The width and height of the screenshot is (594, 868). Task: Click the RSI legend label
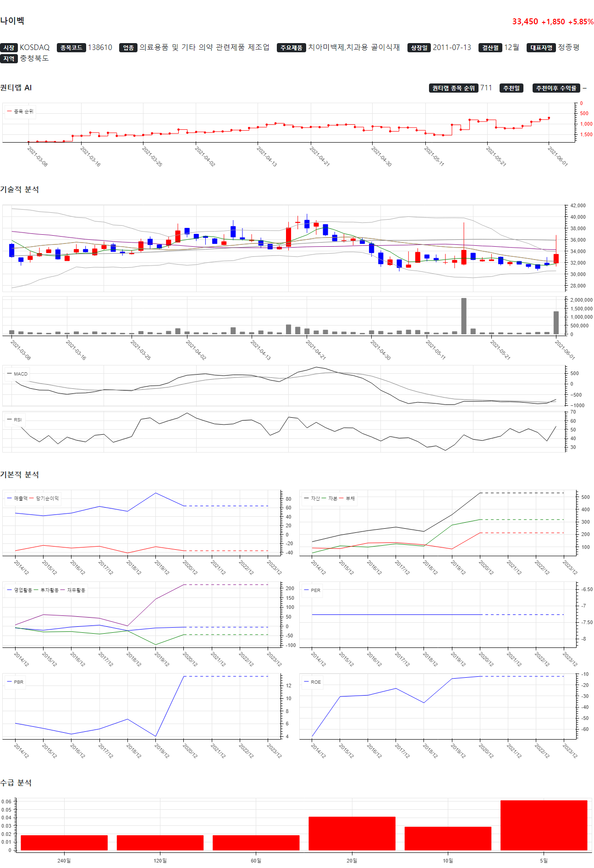click(x=15, y=420)
